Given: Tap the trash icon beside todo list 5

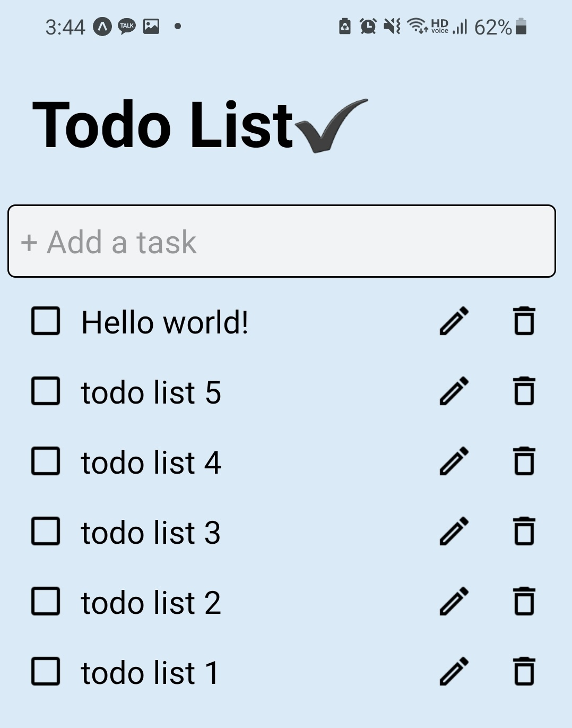Looking at the screenshot, I should click(524, 392).
